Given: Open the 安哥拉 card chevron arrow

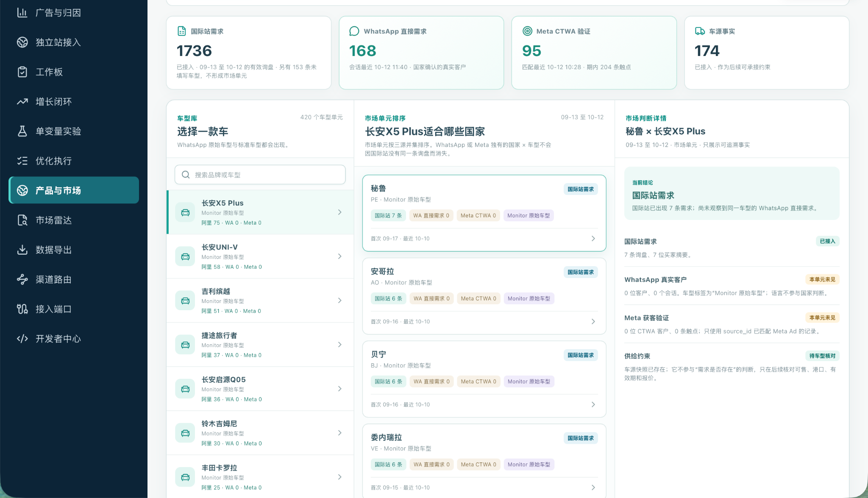Looking at the screenshot, I should tap(593, 322).
